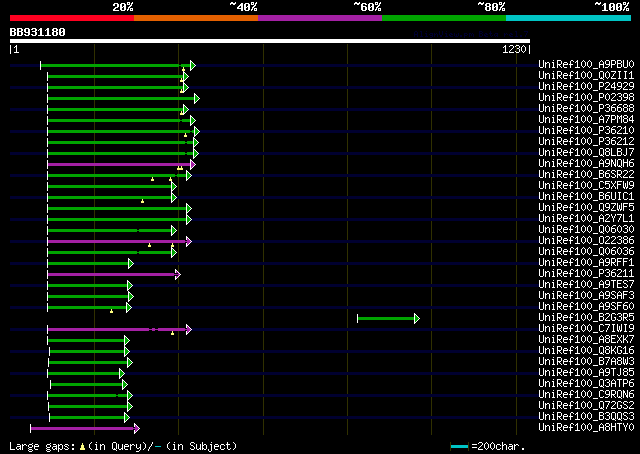The image size is (640, 454).
Task: Select the UniRef100_A8HTY0 label
Action: (x=586, y=428)
